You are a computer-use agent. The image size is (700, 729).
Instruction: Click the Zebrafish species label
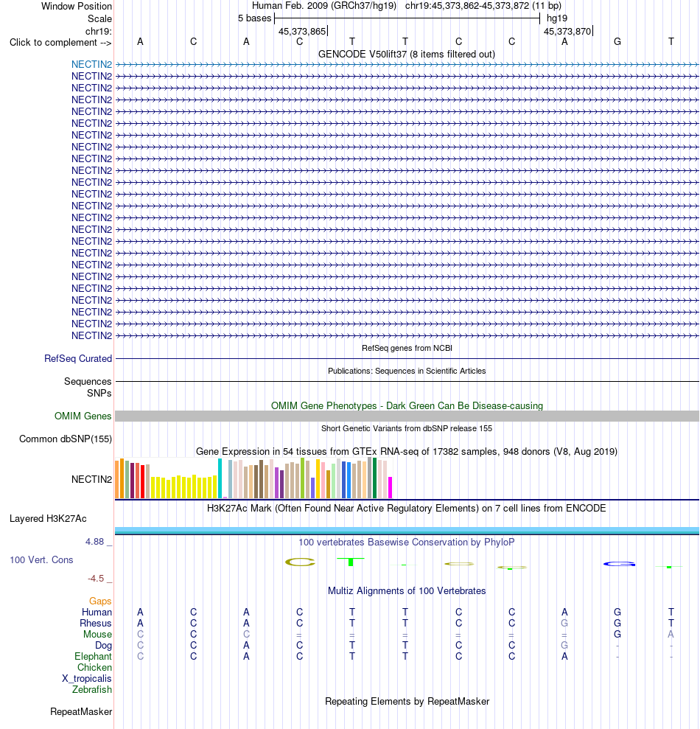coord(92,689)
